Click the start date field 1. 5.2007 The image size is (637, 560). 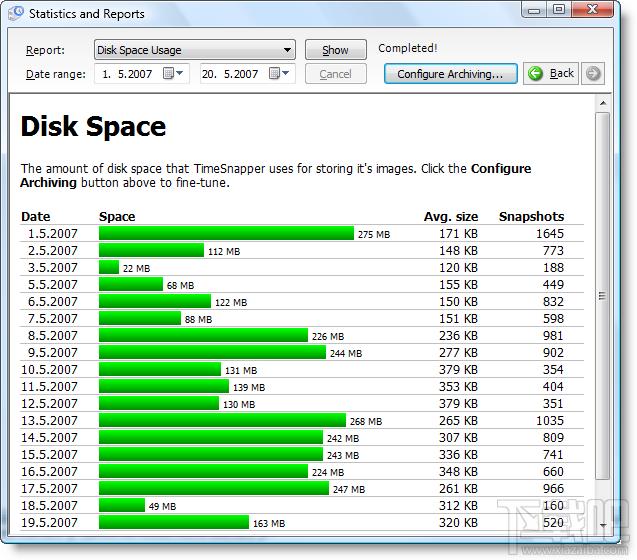[x=142, y=74]
